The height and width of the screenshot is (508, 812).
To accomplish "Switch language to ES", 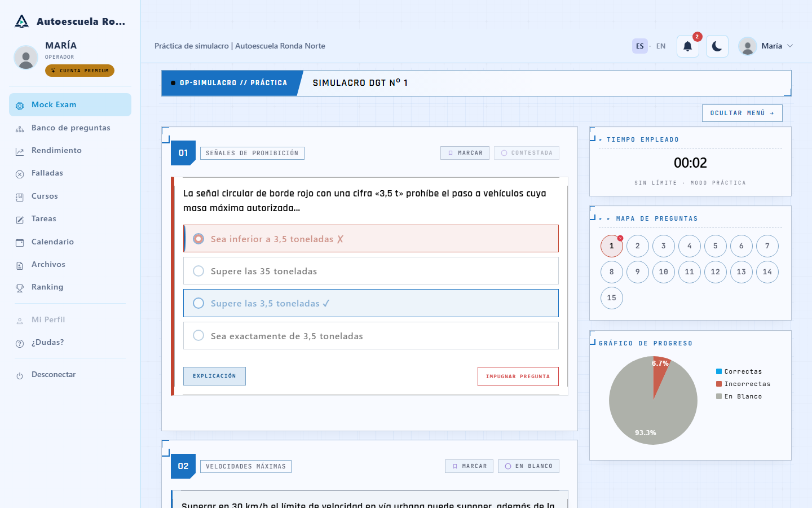I will click(640, 46).
